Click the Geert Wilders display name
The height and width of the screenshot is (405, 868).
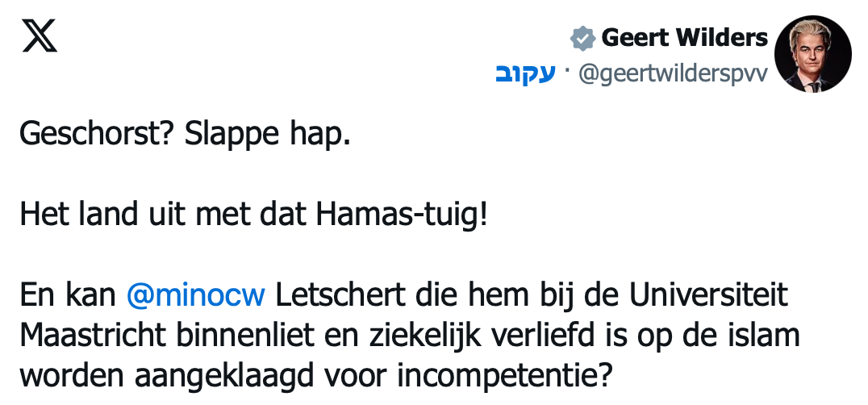[684, 38]
